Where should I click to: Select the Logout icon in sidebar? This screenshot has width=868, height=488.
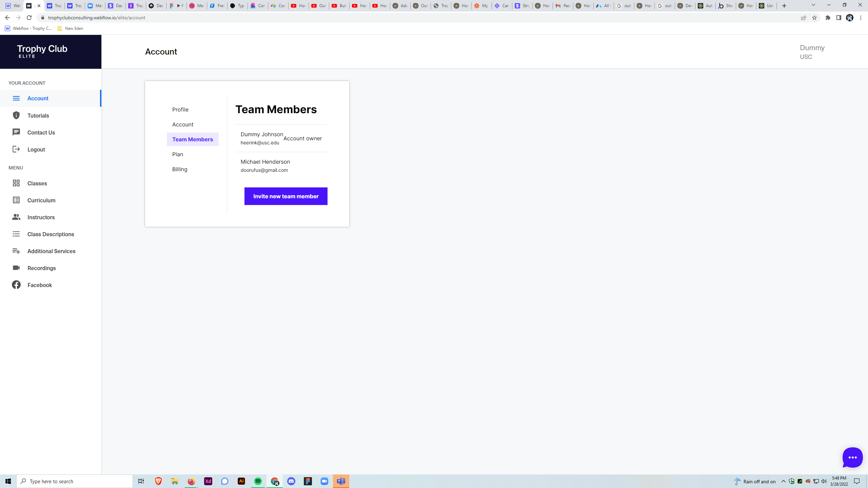point(16,149)
